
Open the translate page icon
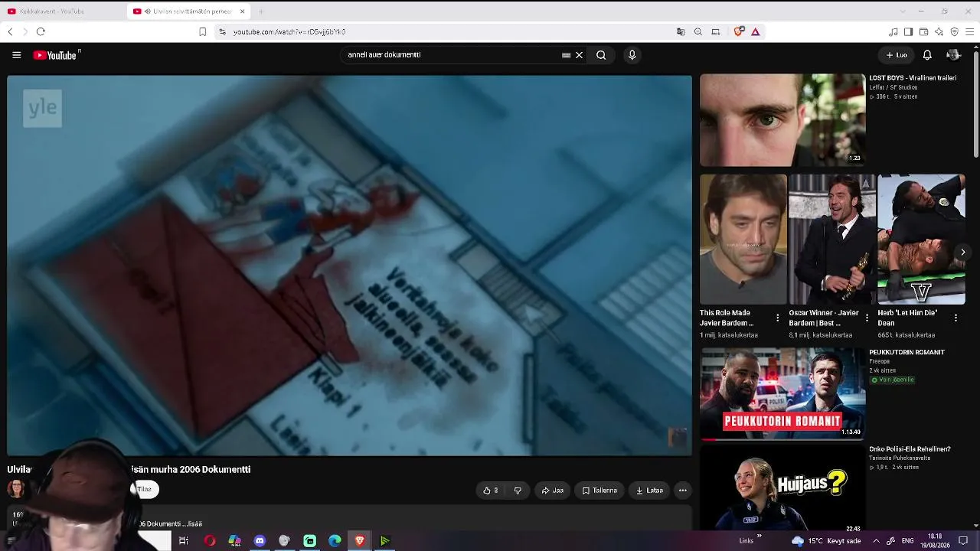click(681, 31)
